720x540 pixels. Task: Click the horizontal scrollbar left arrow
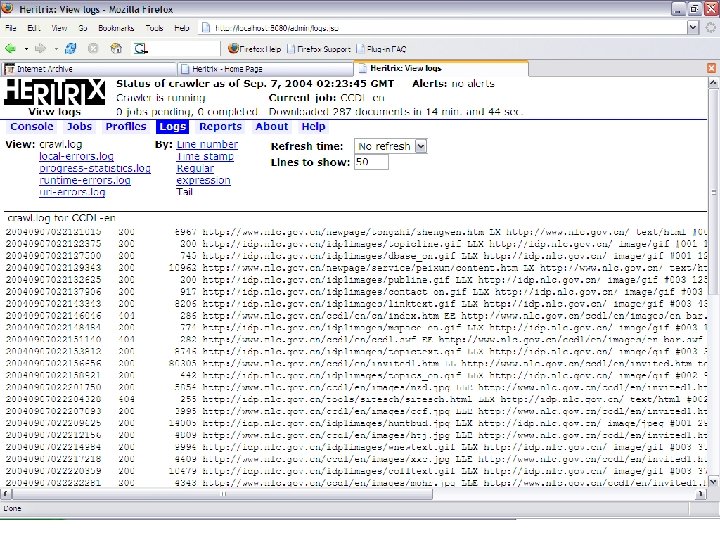click(6, 494)
